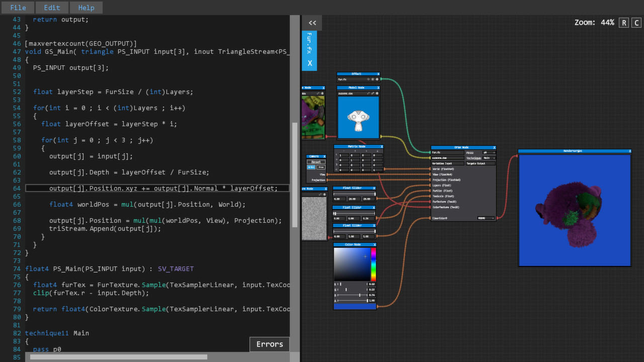Click the pin icon on the Texture Node header

[x=323, y=93]
